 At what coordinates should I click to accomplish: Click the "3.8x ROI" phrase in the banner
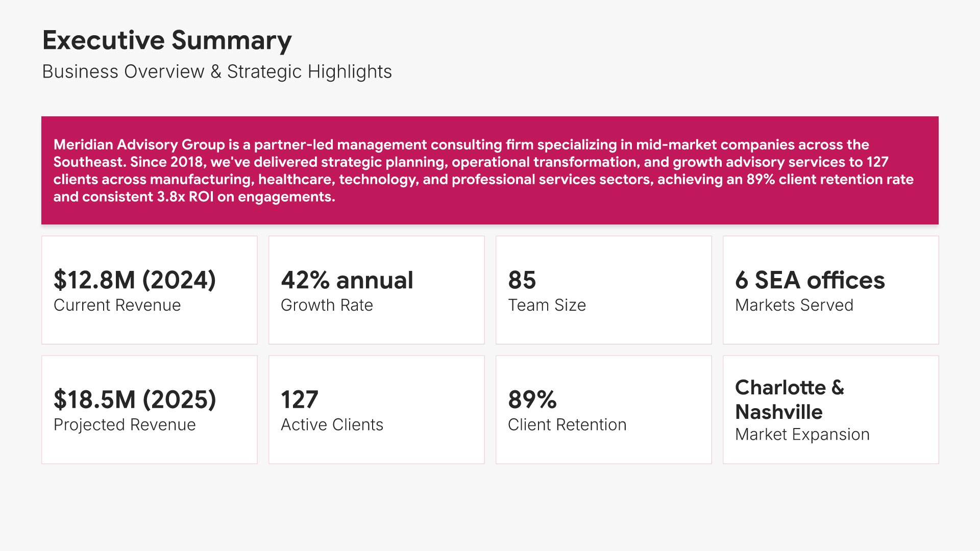tap(185, 197)
